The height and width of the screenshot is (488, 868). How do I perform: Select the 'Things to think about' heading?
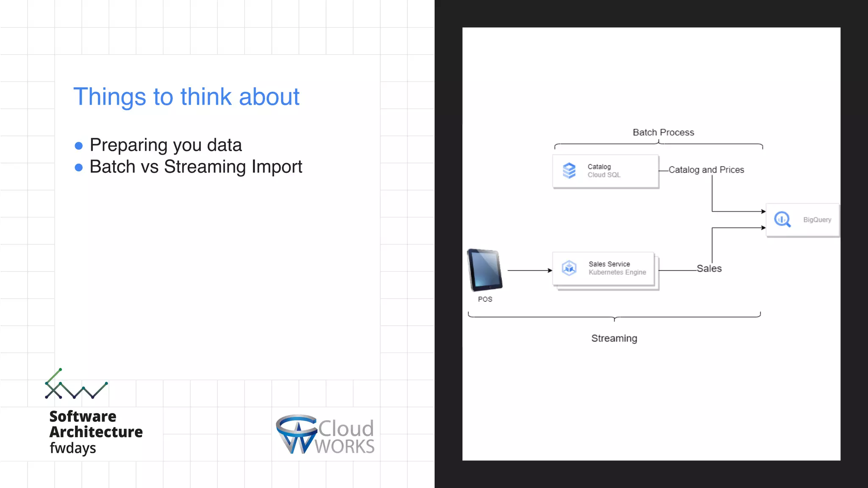[186, 97]
